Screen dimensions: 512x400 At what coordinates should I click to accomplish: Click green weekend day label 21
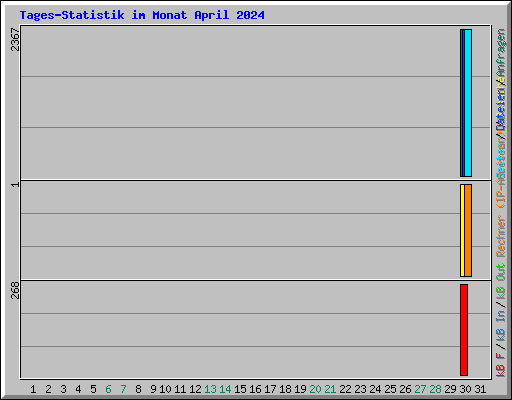pos(330,389)
